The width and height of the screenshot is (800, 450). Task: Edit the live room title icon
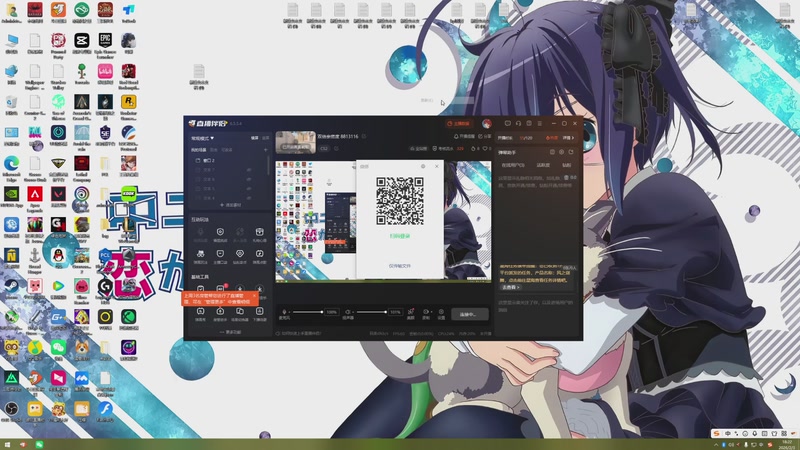pos(364,137)
